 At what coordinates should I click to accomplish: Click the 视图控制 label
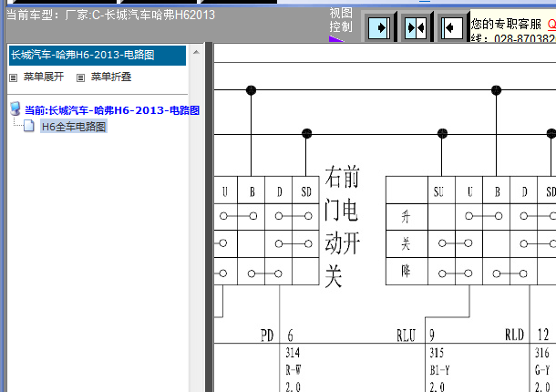point(341,20)
